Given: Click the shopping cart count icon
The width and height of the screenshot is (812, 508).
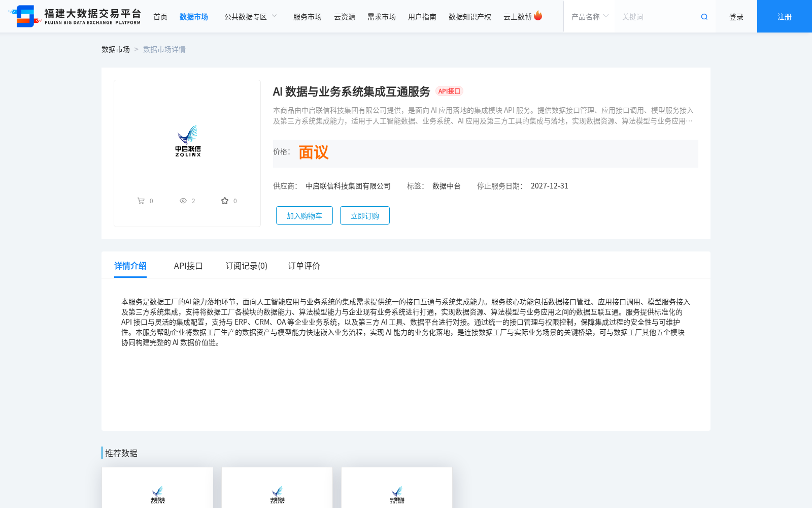Looking at the screenshot, I should point(141,201).
